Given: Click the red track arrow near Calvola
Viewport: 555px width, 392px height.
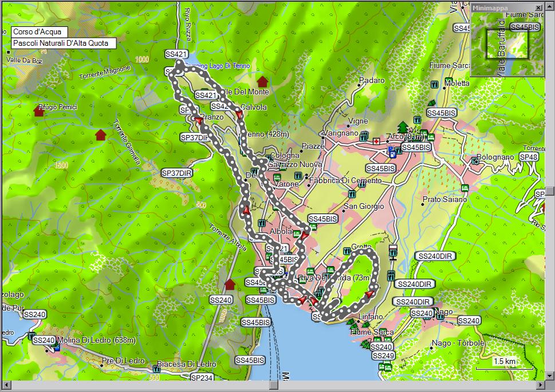Looking at the screenshot, I should 239,114.
